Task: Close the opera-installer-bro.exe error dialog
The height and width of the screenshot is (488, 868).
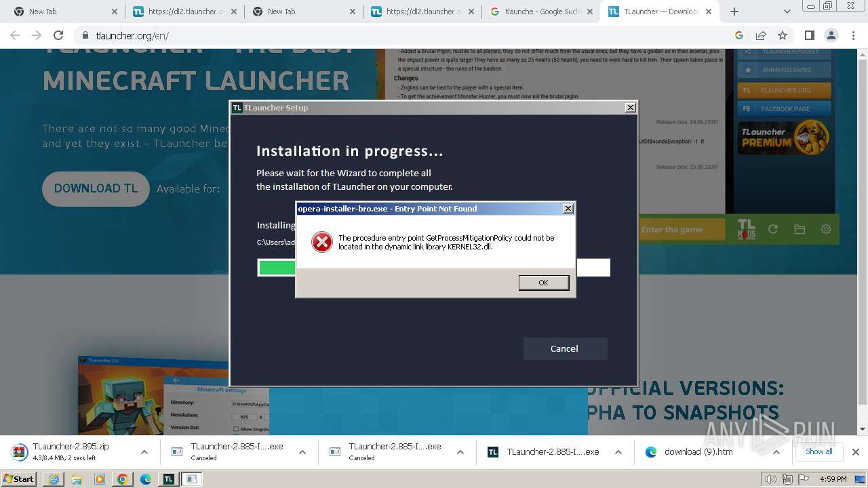Action: tap(568, 209)
